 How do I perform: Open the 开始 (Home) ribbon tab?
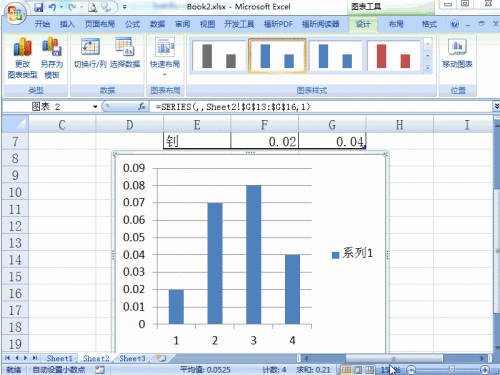click(42, 24)
